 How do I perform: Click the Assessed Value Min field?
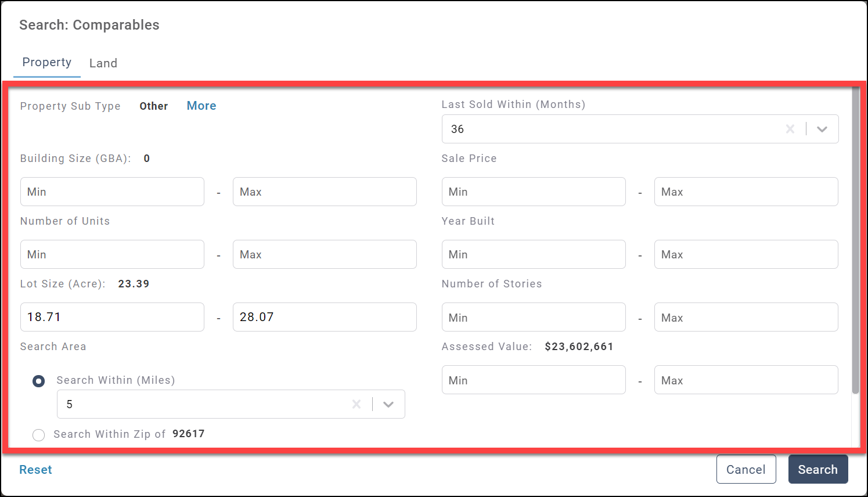(533, 380)
